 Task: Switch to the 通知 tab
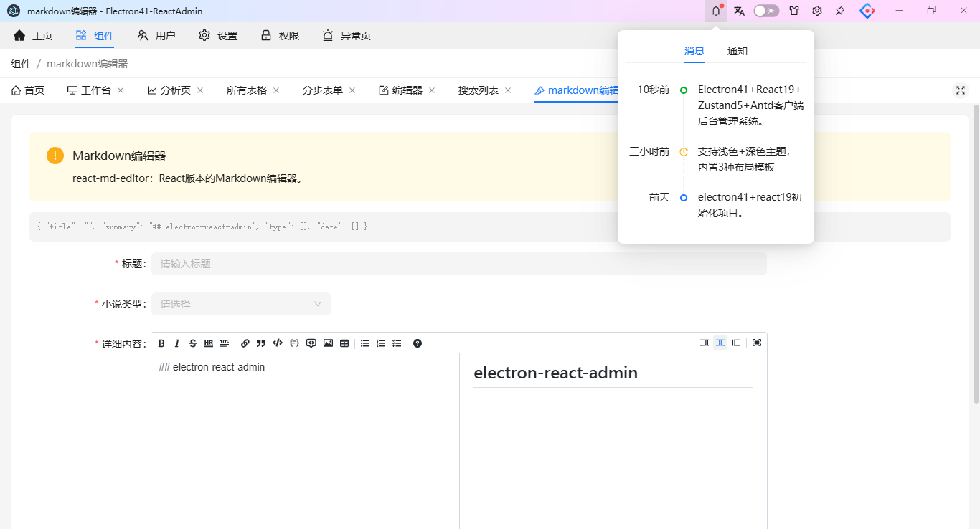(x=738, y=51)
